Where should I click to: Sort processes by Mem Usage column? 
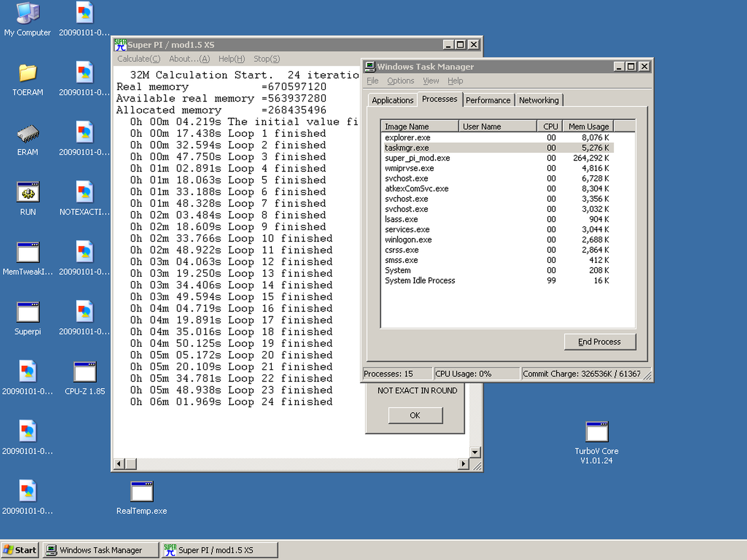pos(588,126)
